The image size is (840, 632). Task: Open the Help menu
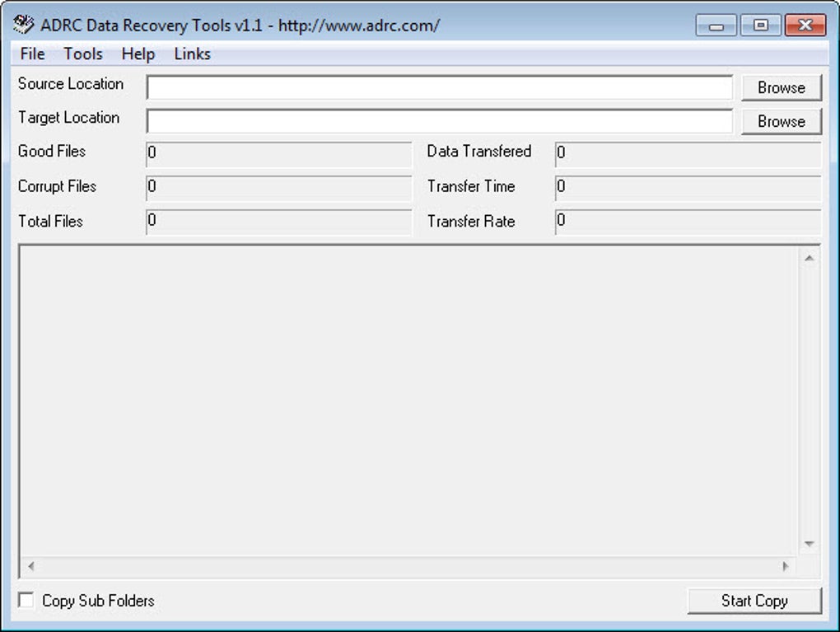click(x=138, y=54)
